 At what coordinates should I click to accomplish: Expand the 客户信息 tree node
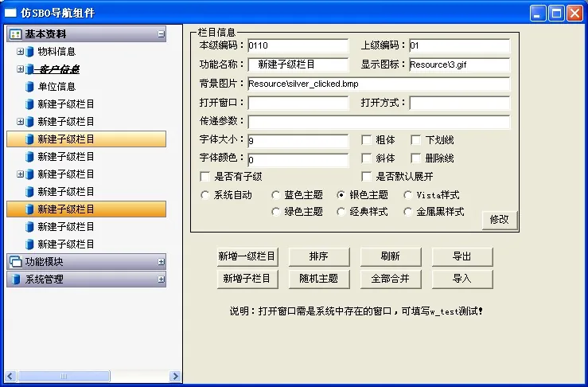20,69
